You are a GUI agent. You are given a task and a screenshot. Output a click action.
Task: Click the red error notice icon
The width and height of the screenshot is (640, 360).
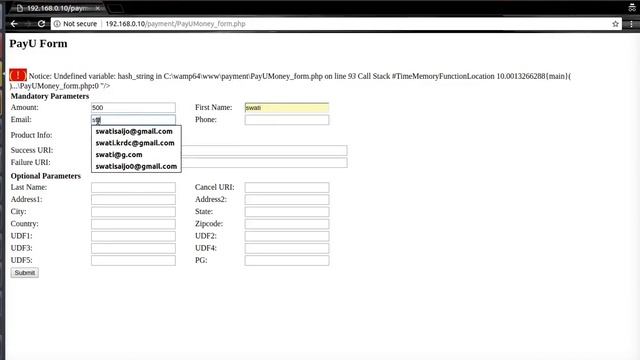(x=18, y=75)
